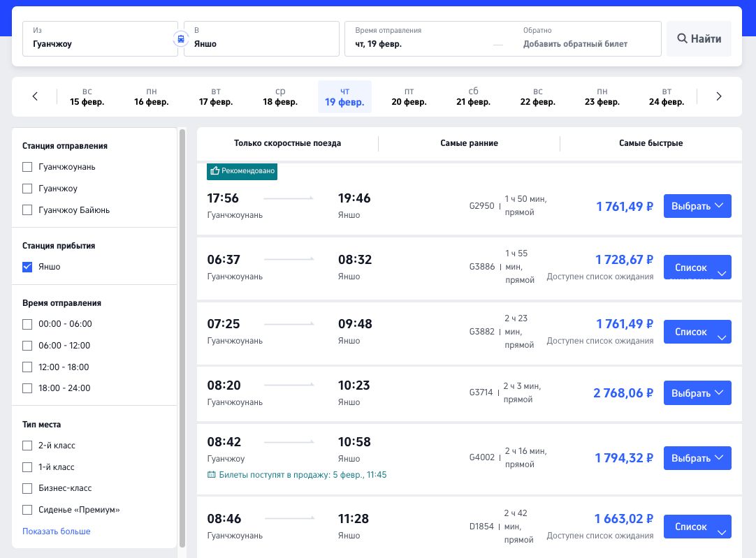Click the magnifier Найти search button
756x558 pixels.
click(x=699, y=38)
